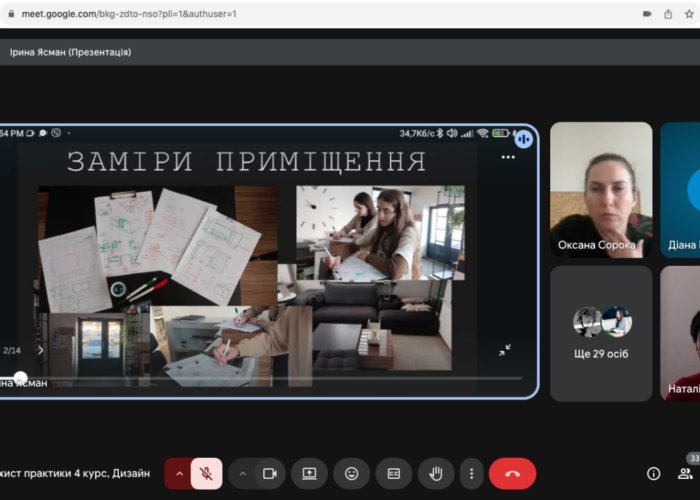Expand audio settings arrow next to microphone

coord(180,473)
